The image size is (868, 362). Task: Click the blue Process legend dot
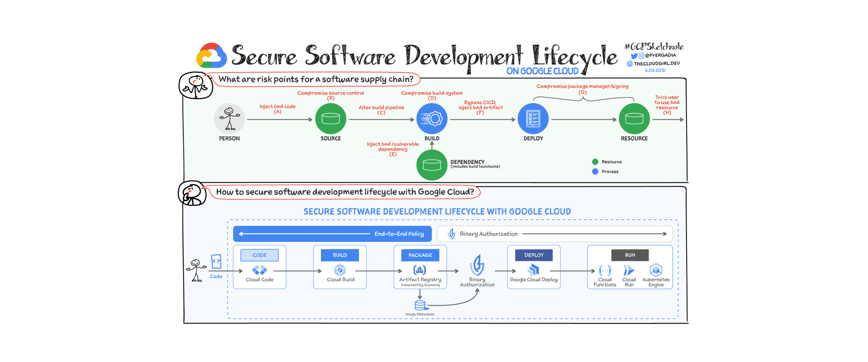(595, 171)
